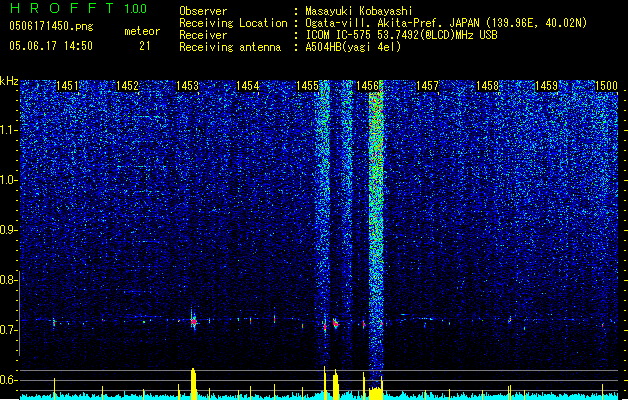This screenshot has height=400, width=629.
Task: Click the 1458 time axis marker
Action: pyautogui.click(x=487, y=86)
